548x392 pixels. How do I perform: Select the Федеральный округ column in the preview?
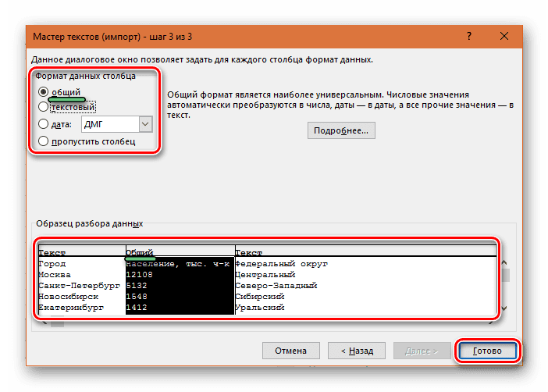[281, 264]
